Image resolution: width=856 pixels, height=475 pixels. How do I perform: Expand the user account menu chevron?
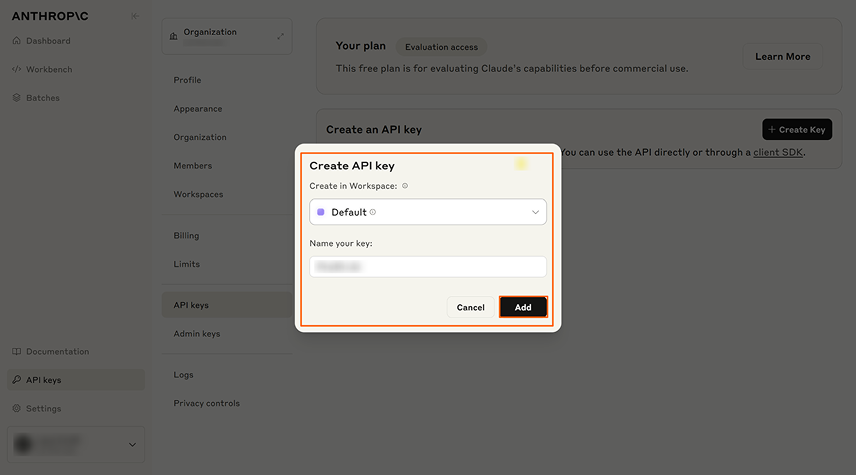[132, 444]
